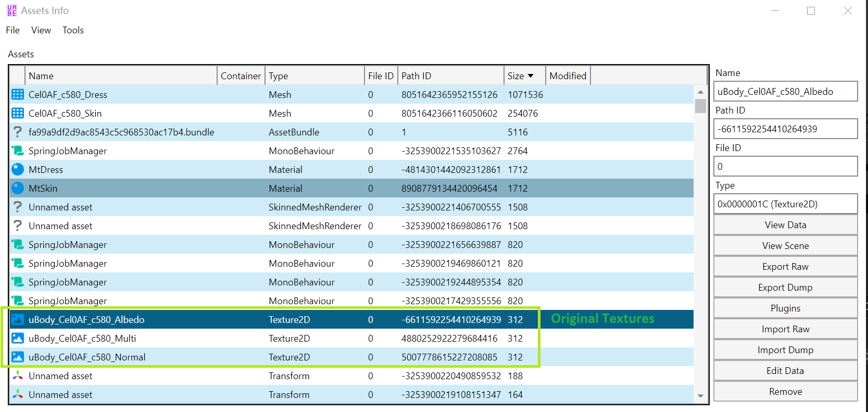The image size is (868, 412).
Task: Click the script icon of SpringJobManager ending 355556
Action: pyautogui.click(x=18, y=301)
